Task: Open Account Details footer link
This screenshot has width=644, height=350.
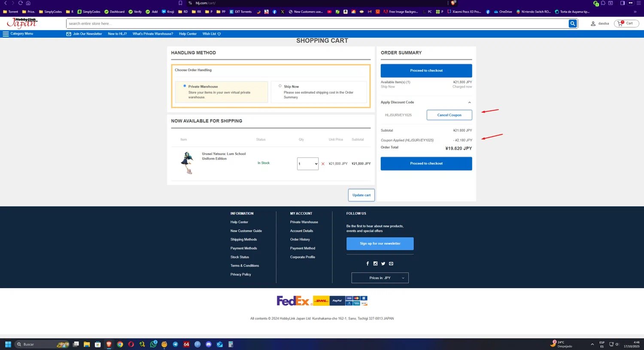Action: [x=301, y=231]
